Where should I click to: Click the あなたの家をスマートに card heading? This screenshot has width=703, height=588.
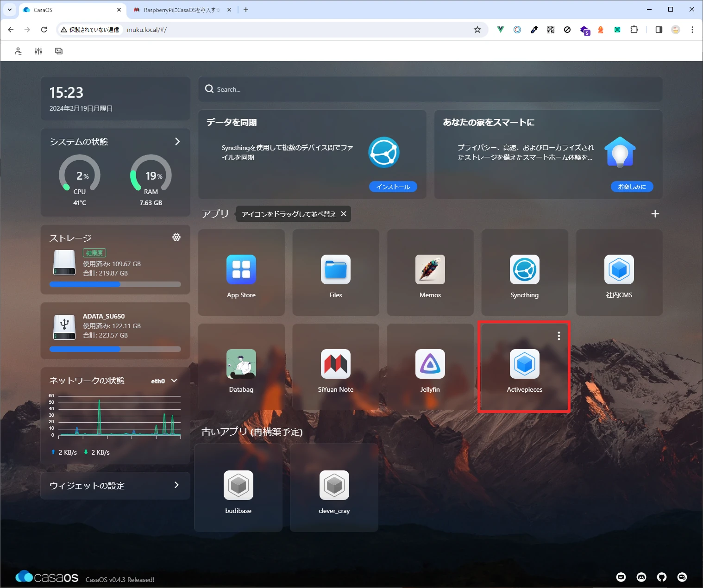click(x=489, y=122)
